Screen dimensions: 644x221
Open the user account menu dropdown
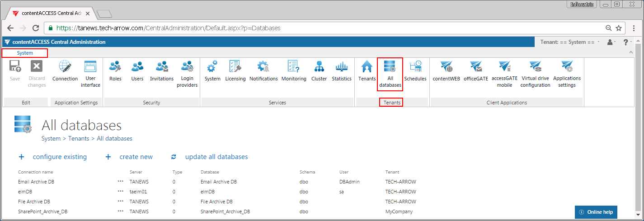pyautogui.click(x=611, y=42)
